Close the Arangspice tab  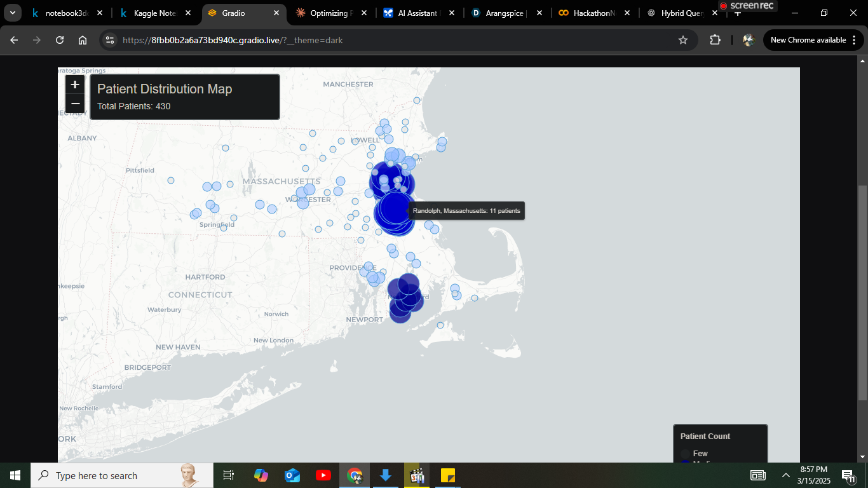click(x=539, y=13)
